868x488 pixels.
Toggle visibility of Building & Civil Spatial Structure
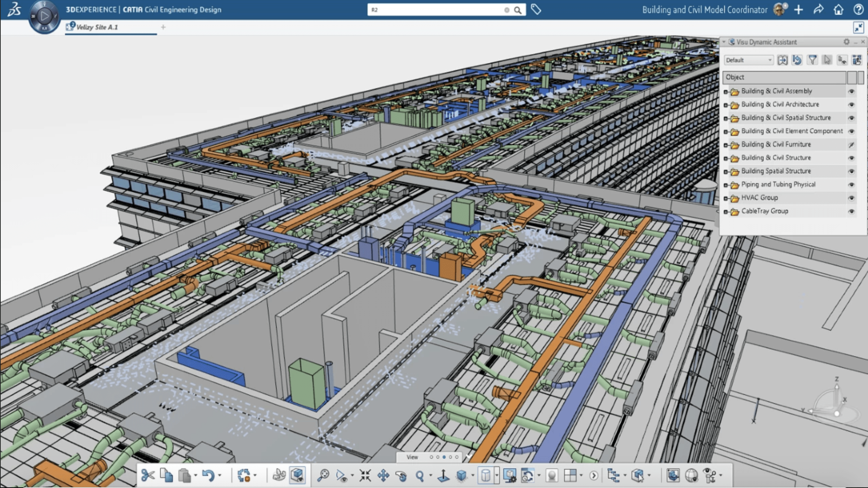(851, 118)
